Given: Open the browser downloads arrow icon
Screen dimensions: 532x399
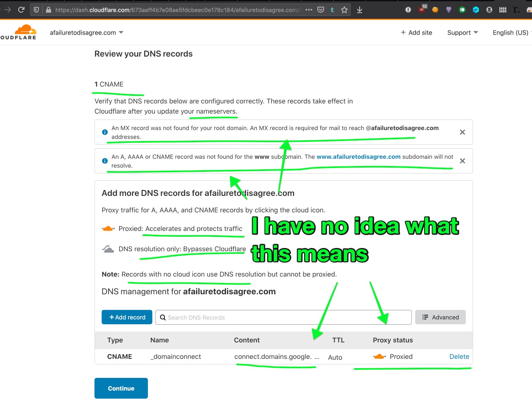Looking at the screenshot, I should (x=360, y=10).
